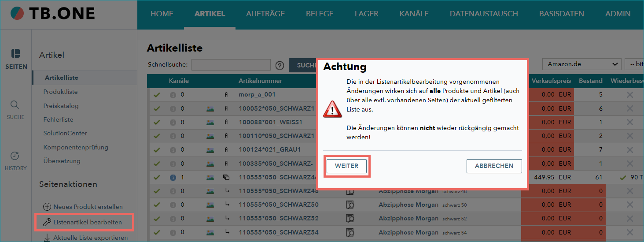Sort by the Bestand column header
The height and width of the screenshot is (242, 644).
click(x=591, y=81)
